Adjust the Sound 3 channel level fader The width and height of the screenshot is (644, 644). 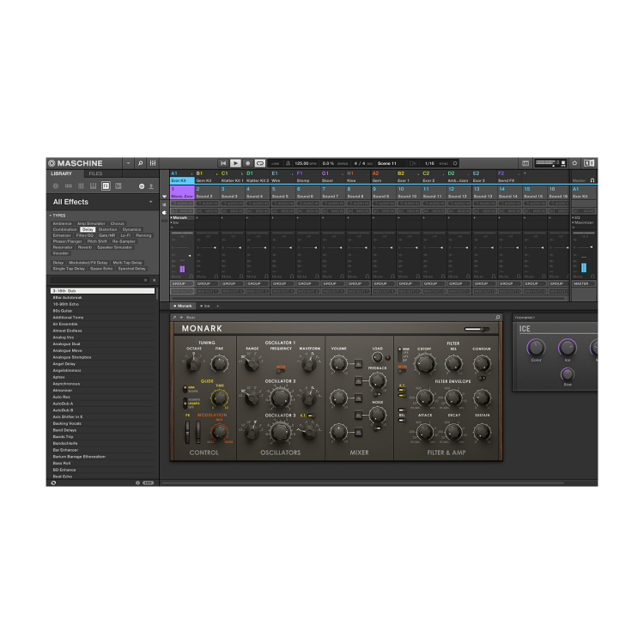[240, 247]
